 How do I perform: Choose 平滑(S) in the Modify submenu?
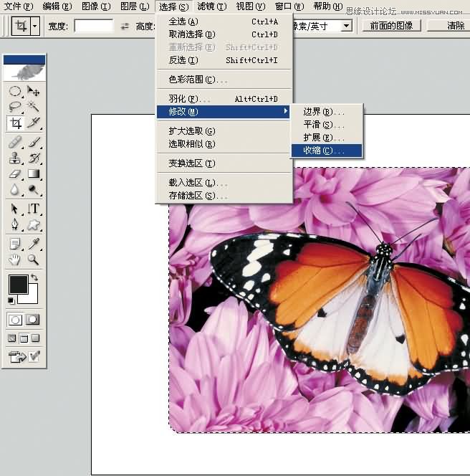coord(327,125)
